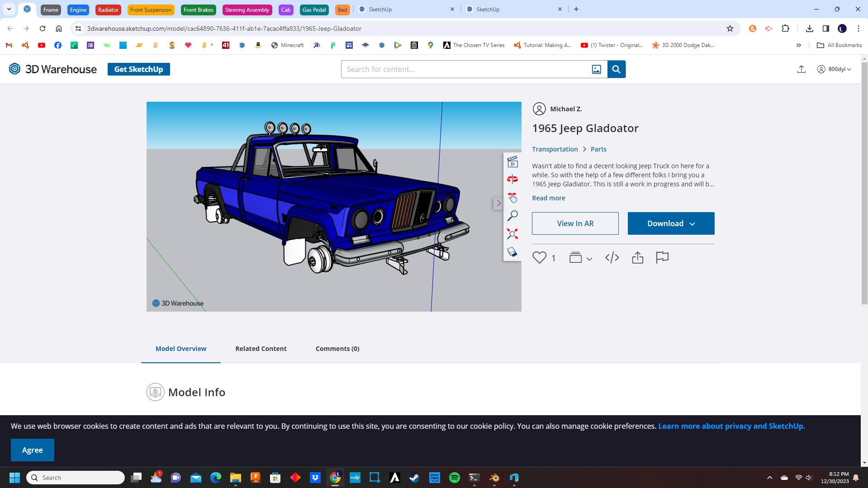Open the 800dyl account menu
The height and width of the screenshot is (488, 868).
click(x=834, y=69)
